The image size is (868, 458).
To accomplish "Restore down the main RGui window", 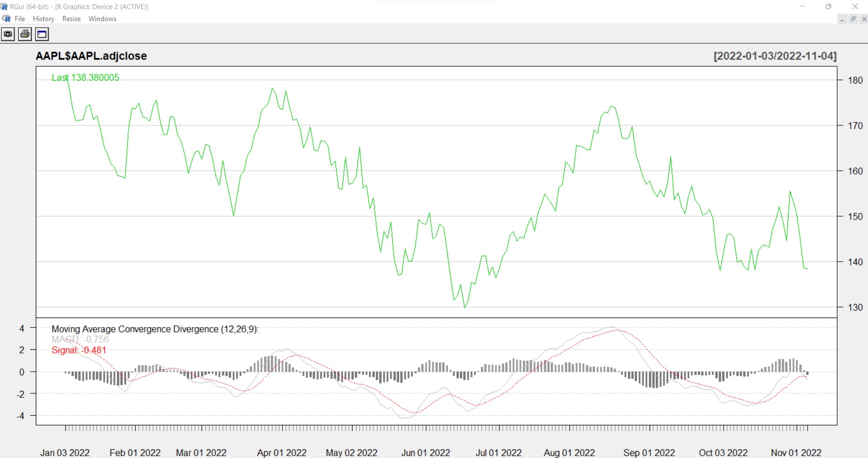I will coord(828,6).
